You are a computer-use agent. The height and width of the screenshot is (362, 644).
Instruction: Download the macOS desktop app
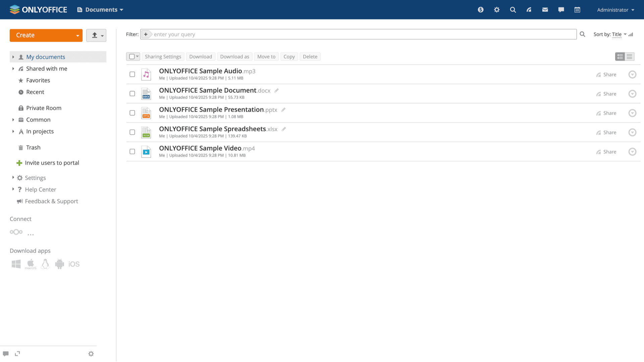(x=31, y=264)
